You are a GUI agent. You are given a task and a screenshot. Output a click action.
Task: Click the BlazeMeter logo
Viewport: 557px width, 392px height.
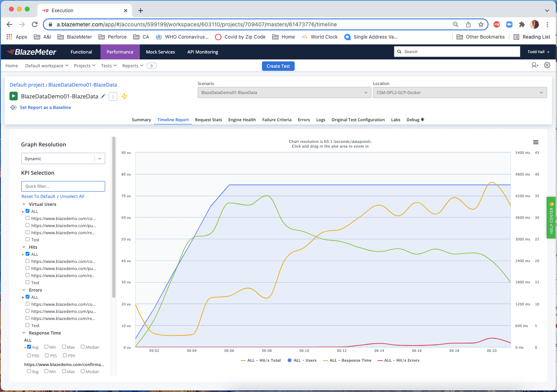[32, 52]
